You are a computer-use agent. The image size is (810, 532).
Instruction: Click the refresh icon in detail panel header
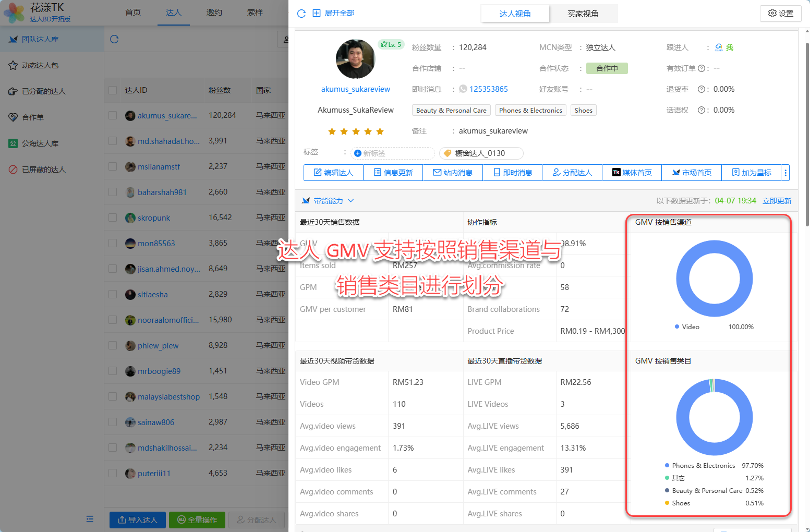pyautogui.click(x=301, y=14)
